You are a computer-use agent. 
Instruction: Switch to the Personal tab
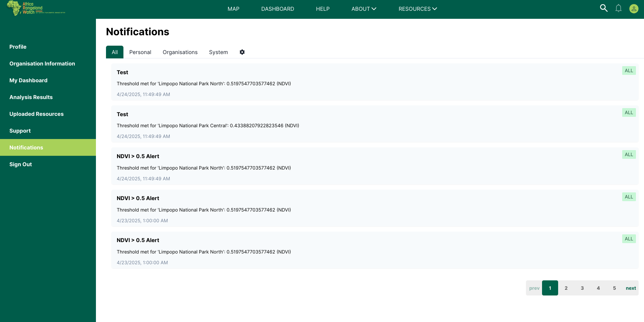point(140,52)
